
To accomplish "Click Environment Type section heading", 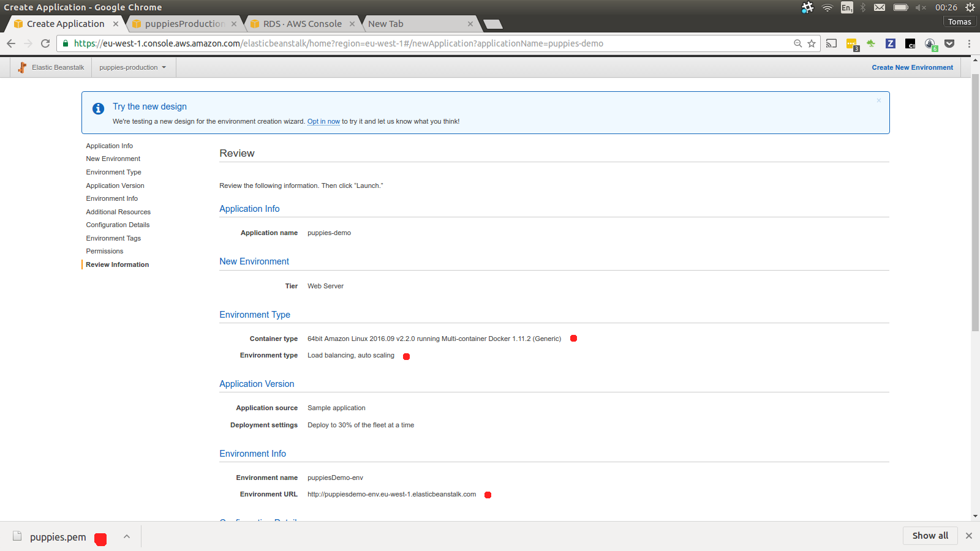I will 255,315.
